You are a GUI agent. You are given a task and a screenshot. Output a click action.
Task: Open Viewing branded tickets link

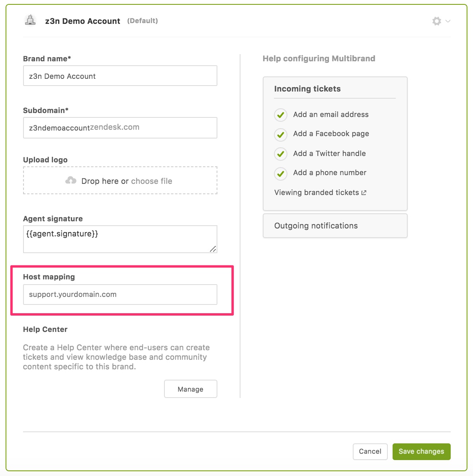pyautogui.click(x=317, y=193)
